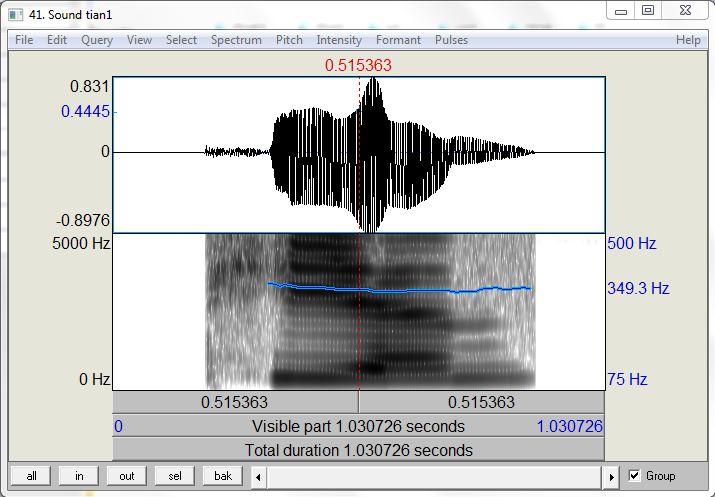
Task: Toggle the Group checkbox
Action: click(634, 476)
